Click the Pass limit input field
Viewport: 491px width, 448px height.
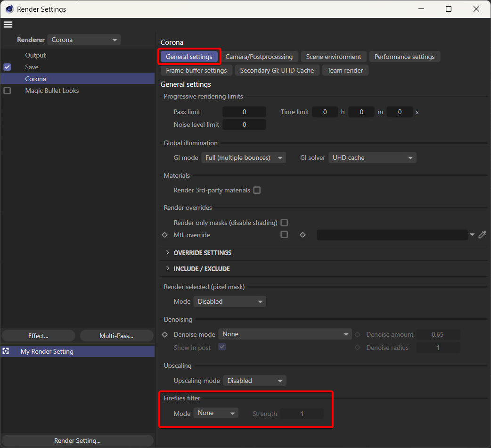pos(244,112)
